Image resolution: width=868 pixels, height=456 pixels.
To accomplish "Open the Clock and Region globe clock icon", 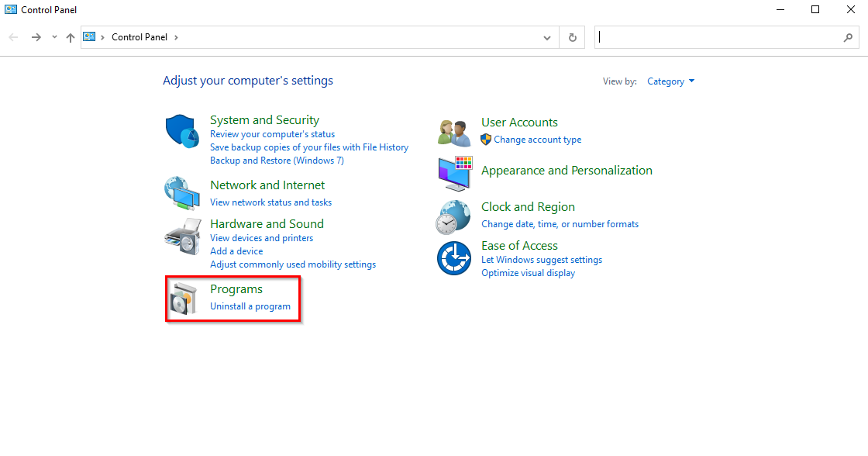I will (x=453, y=217).
